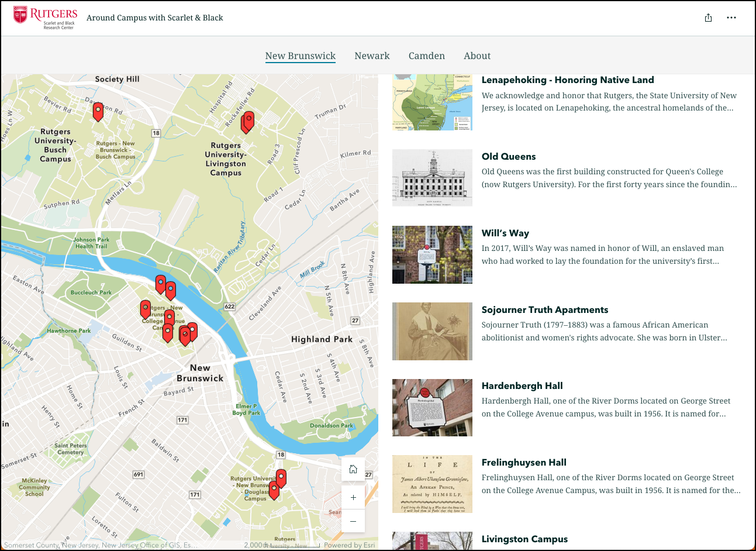Select the Hardenbergh Hall entry title
The width and height of the screenshot is (756, 551).
point(522,386)
